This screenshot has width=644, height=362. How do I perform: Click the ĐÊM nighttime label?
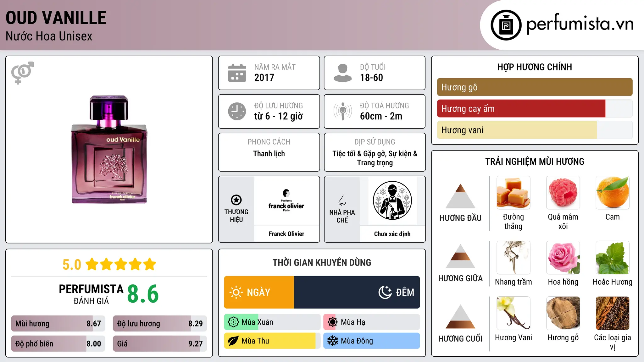[x=405, y=293]
